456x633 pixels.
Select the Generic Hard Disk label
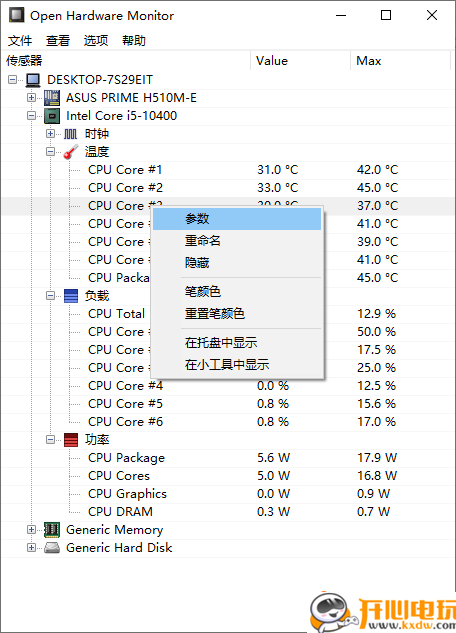[x=119, y=548]
